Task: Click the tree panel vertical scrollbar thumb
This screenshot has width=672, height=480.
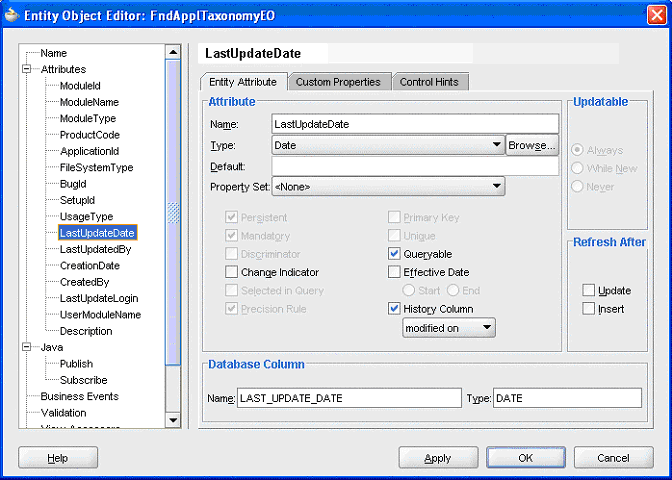Action: 173,213
